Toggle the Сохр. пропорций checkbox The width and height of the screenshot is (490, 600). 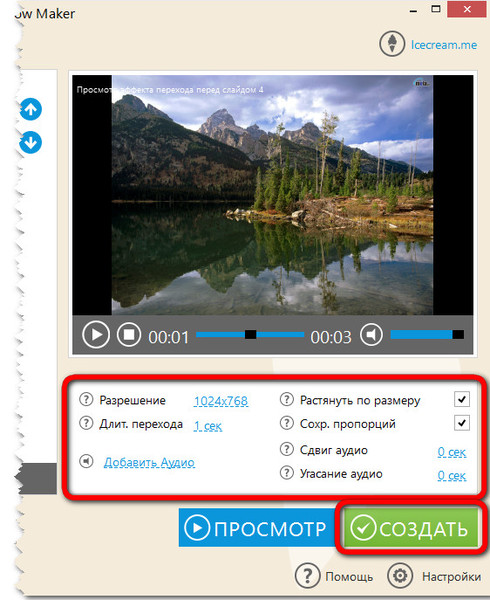pos(462,423)
